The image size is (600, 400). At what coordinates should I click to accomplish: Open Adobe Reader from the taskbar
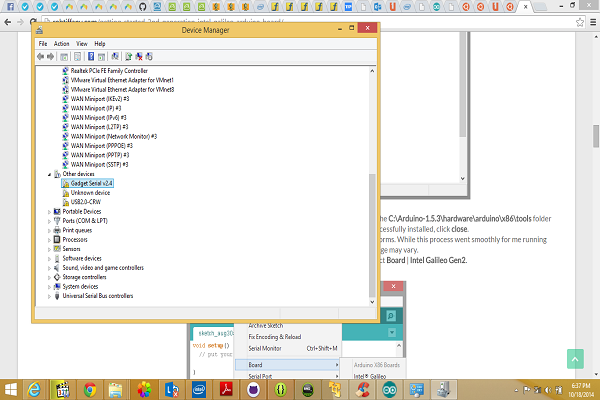[226, 390]
